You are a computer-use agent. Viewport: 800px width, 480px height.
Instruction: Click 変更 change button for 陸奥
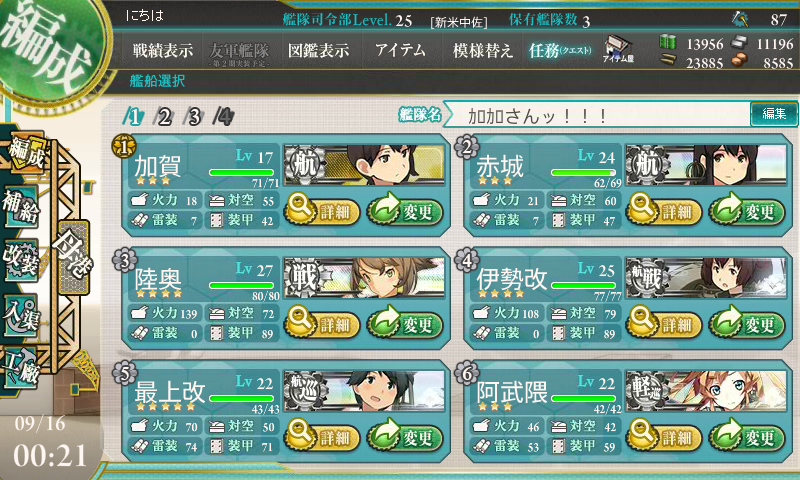405,323
